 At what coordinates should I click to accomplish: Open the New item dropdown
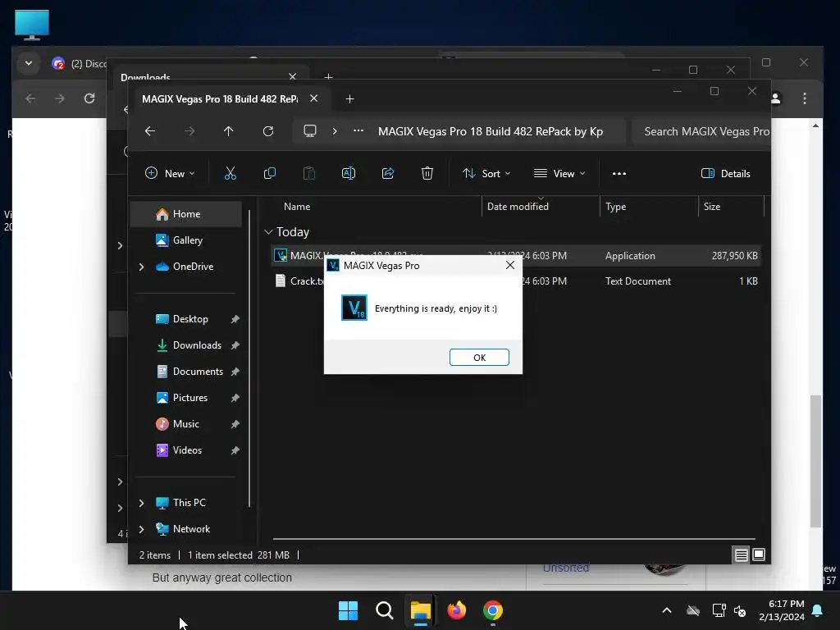170,173
